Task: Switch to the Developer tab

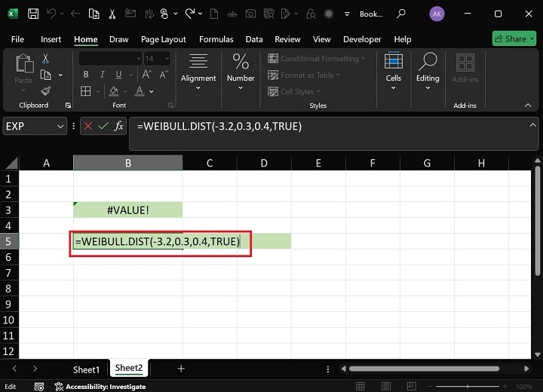Action: pyautogui.click(x=362, y=39)
